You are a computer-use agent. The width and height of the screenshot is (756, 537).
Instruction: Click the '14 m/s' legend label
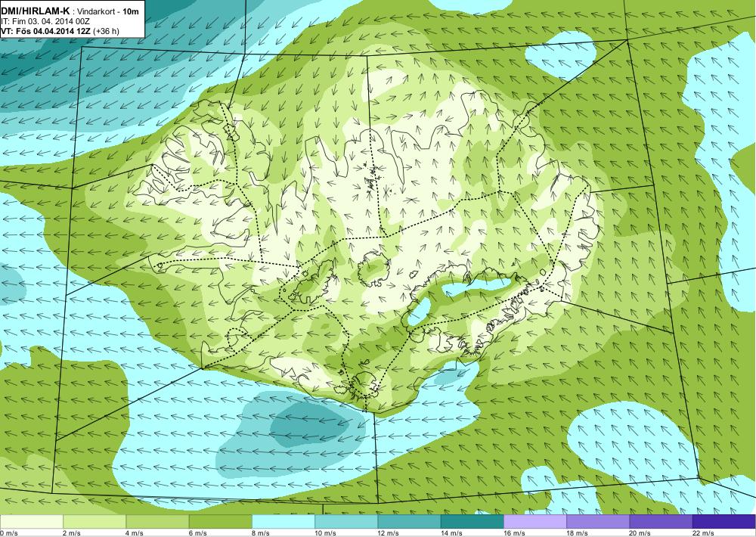tap(451, 533)
